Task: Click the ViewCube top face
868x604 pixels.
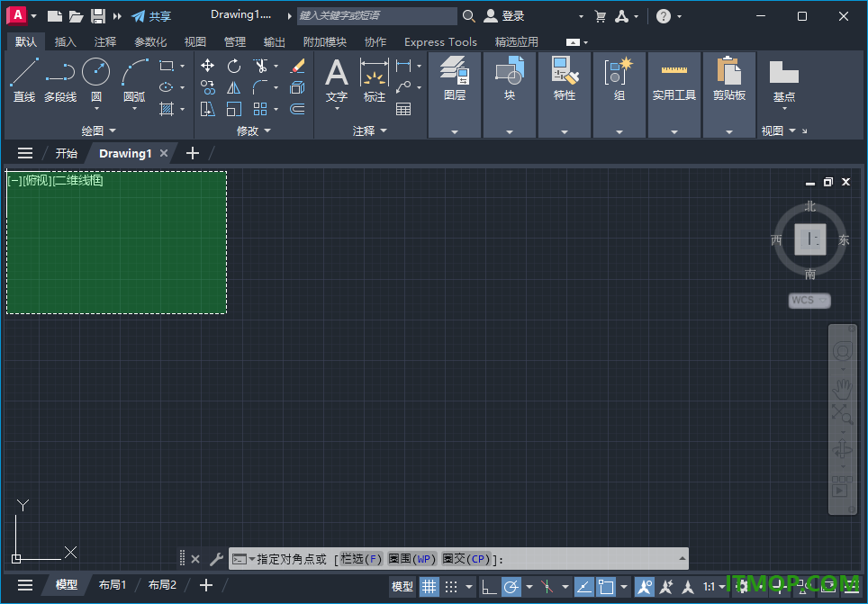Action: click(809, 239)
